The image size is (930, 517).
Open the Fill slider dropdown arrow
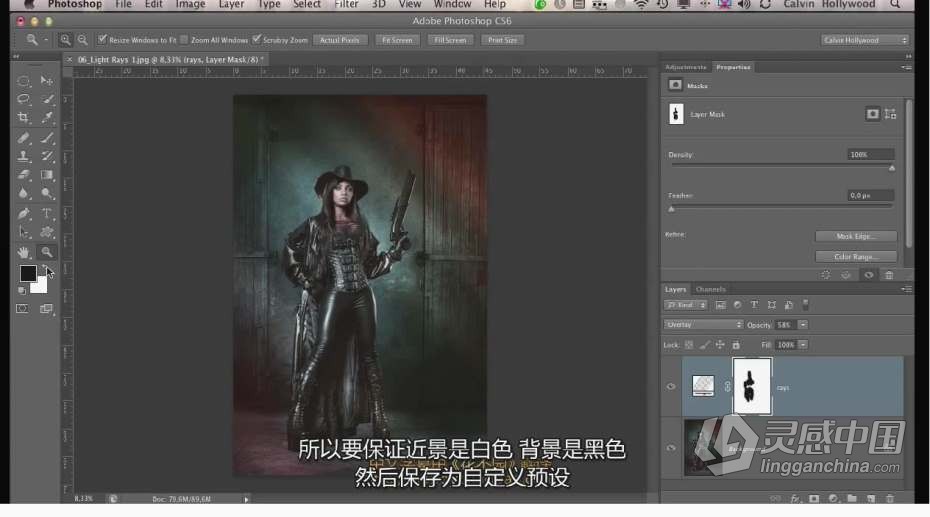click(802, 344)
